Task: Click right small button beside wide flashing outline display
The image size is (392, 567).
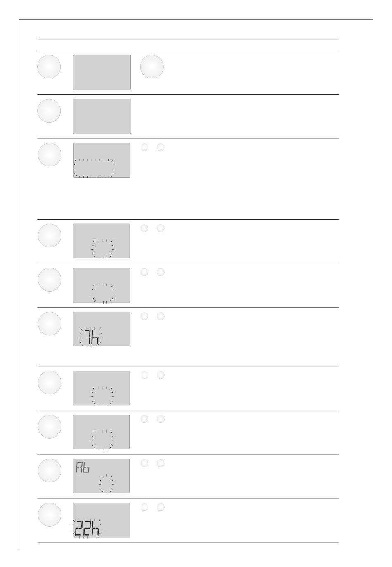Action: [161, 147]
